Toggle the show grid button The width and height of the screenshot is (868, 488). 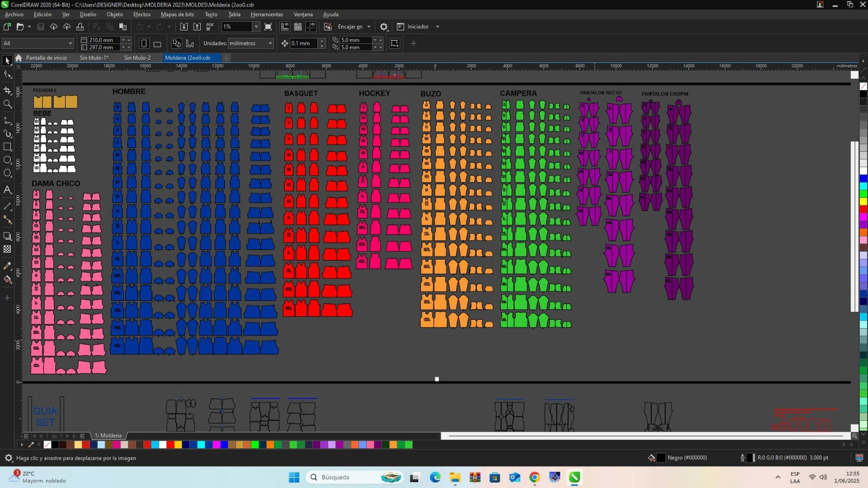[298, 27]
